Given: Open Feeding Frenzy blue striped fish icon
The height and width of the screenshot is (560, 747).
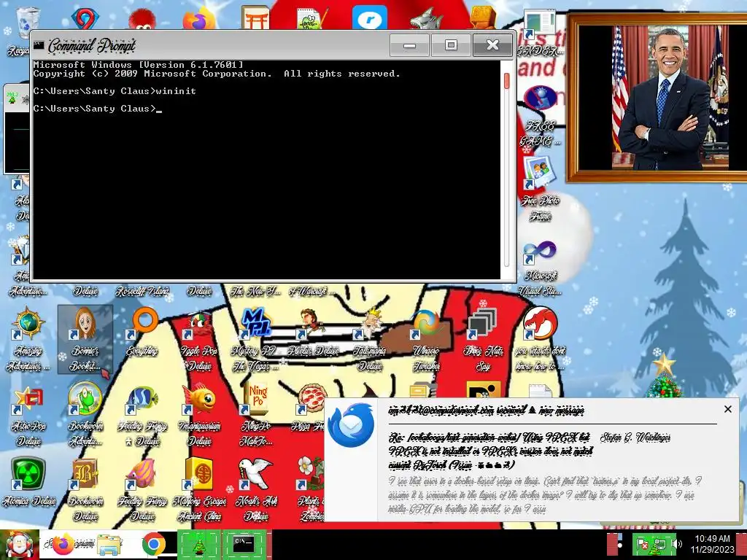Looking at the screenshot, I should [142, 415].
